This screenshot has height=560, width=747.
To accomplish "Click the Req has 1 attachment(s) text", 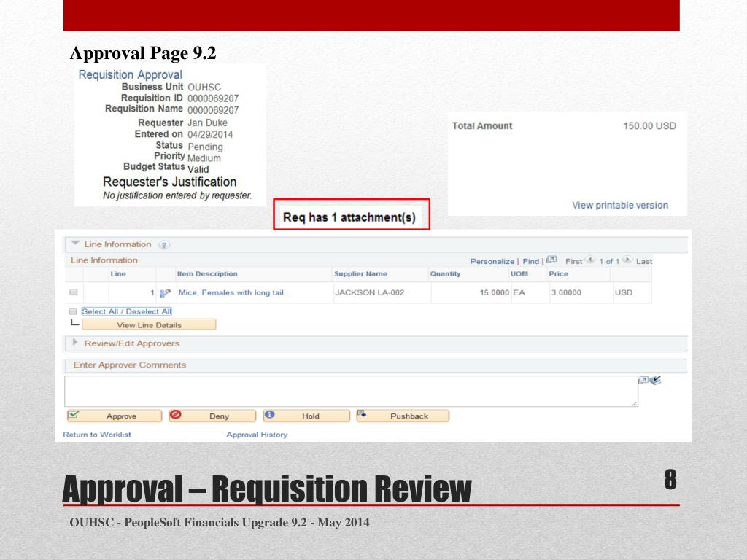I will pyautogui.click(x=349, y=217).
